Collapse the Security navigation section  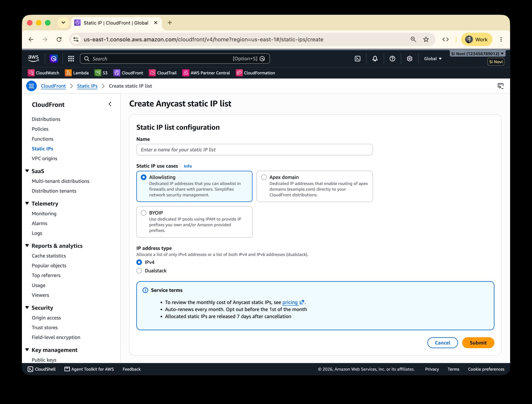click(27, 308)
